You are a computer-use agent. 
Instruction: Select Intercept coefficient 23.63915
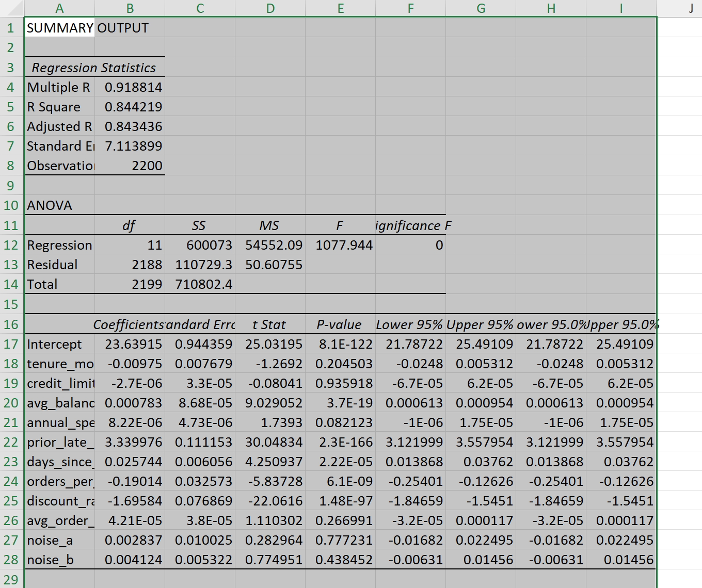[130, 344]
